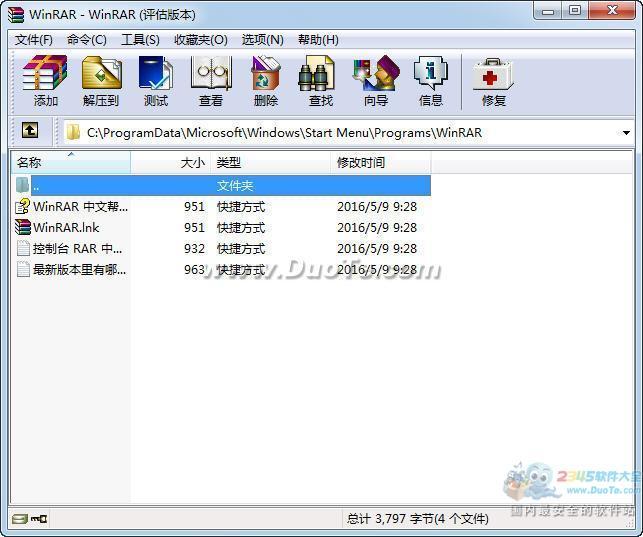
Task: Click the parent folder ".." icon
Action: pos(23,185)
